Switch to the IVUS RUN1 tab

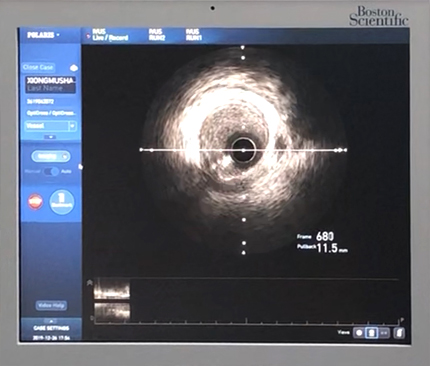194,35
